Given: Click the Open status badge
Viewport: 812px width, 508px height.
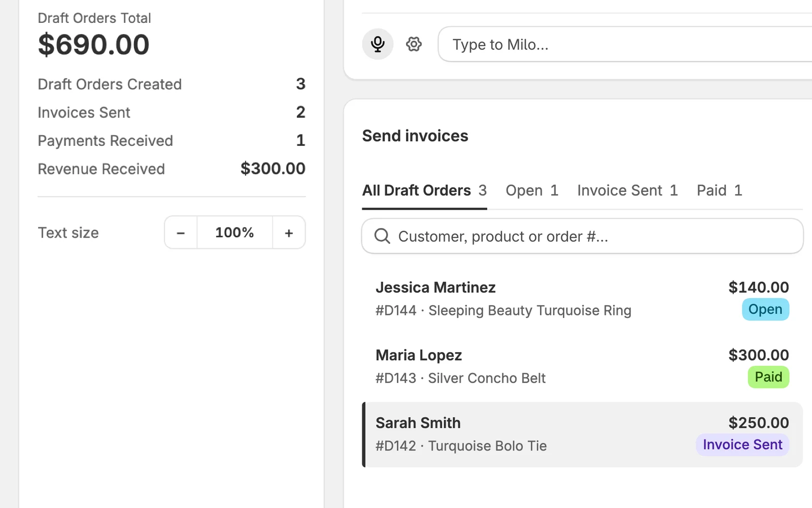Looking at the screenshot, I should (x=765, y=309).
